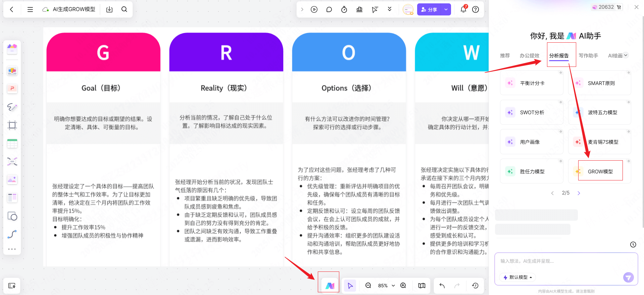Choose the GROW模型 template
The image size is (644, 295).
point(599,171)
